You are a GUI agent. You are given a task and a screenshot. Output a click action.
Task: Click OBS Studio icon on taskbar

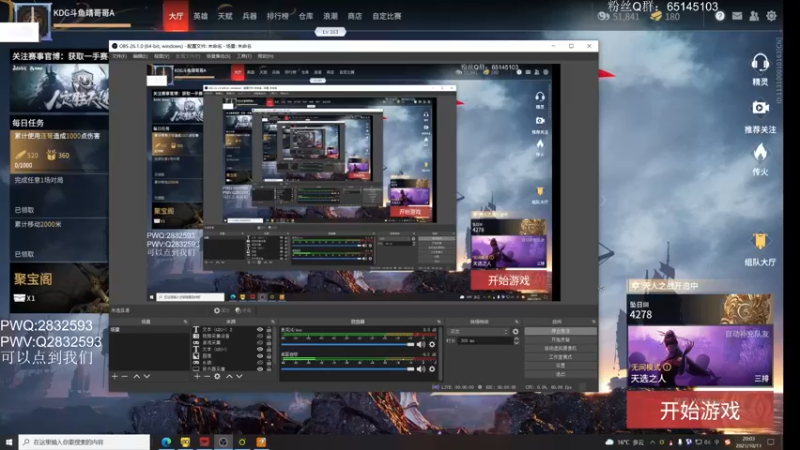223,442
